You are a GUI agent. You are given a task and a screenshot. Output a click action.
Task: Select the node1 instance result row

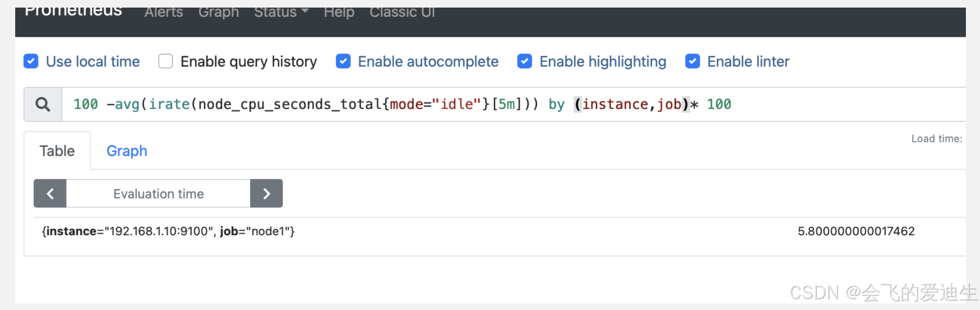coord(494,231)
